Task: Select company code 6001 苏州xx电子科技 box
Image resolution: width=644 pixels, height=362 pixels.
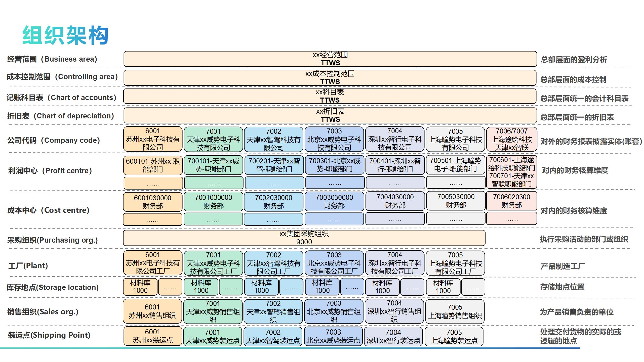Action: pos(153,139)
